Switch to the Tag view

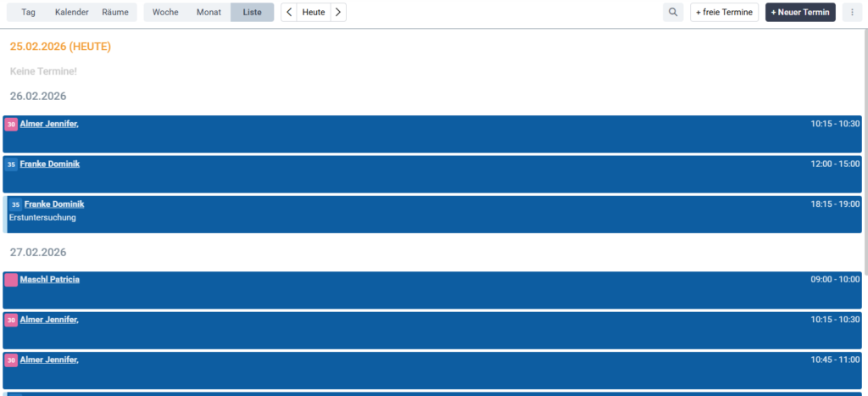coord(29,12)
